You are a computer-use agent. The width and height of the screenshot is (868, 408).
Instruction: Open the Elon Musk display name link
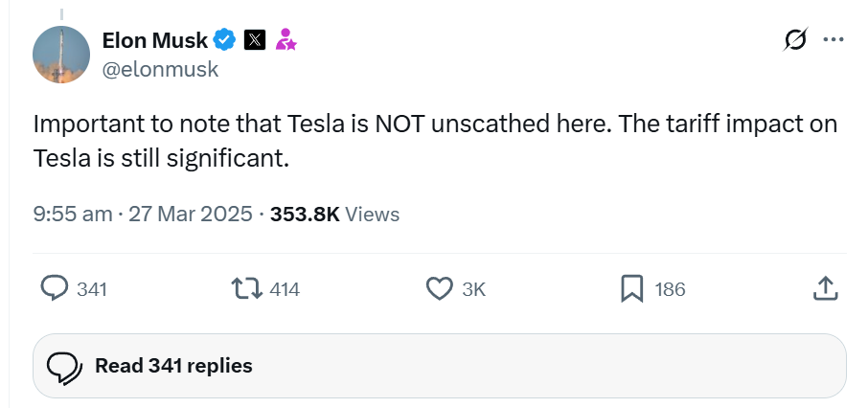click(155, 40)
